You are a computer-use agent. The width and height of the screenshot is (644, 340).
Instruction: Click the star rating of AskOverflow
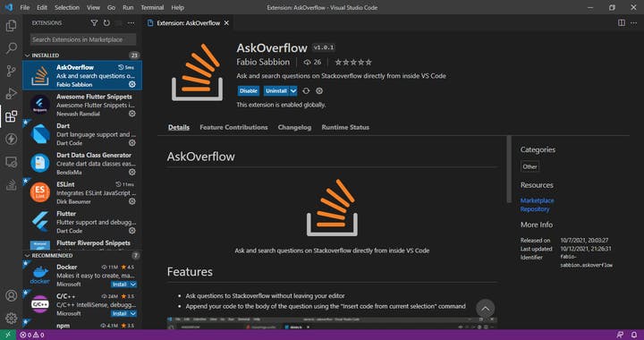coord(353,62)
